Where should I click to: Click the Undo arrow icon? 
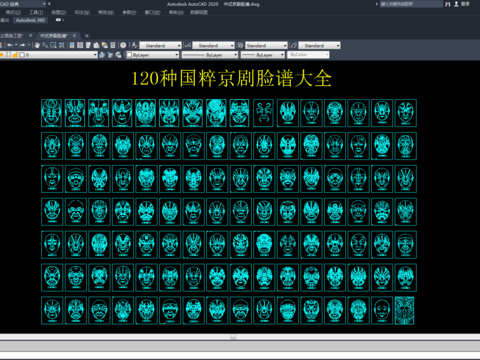(10, 45)
